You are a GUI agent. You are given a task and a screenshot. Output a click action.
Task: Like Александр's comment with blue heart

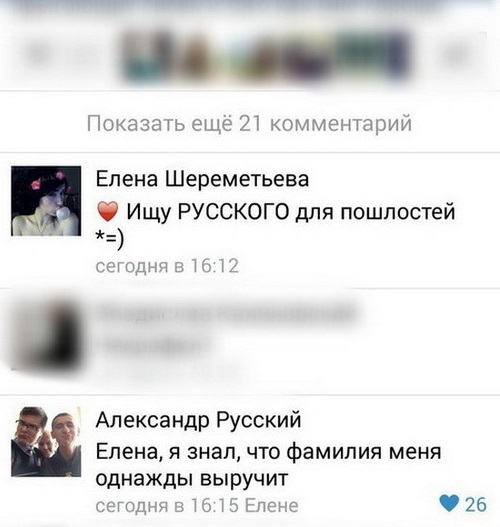(449, 504)
